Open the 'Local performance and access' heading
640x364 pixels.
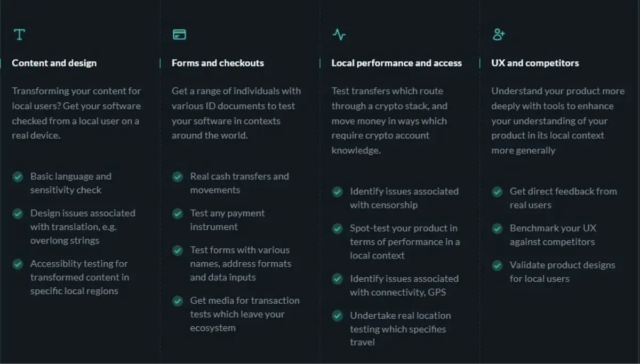(x=396, y=63)
